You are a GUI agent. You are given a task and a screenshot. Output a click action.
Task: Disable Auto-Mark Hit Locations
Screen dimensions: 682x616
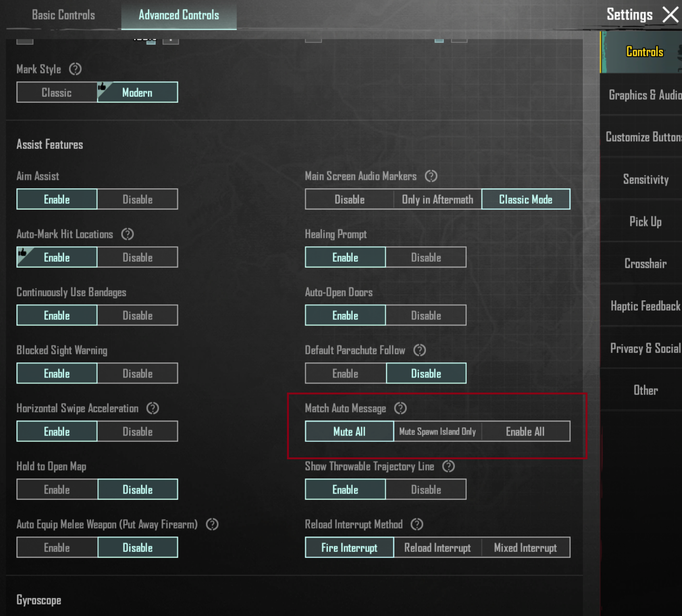tap(138, 257)
